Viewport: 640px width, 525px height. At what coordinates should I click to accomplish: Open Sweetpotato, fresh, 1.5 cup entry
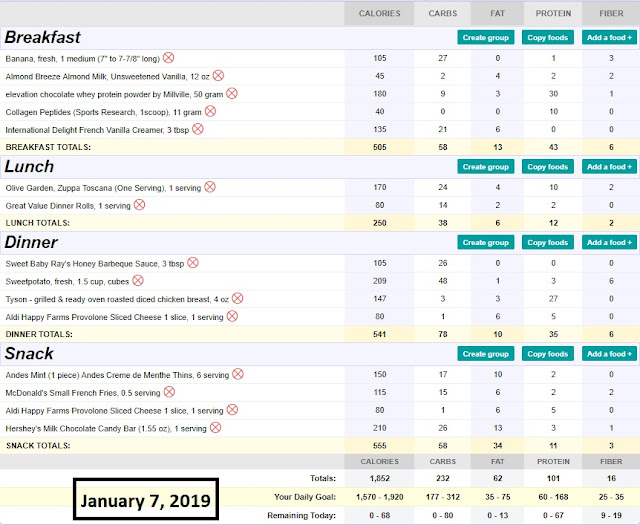[x=67, y=282]
